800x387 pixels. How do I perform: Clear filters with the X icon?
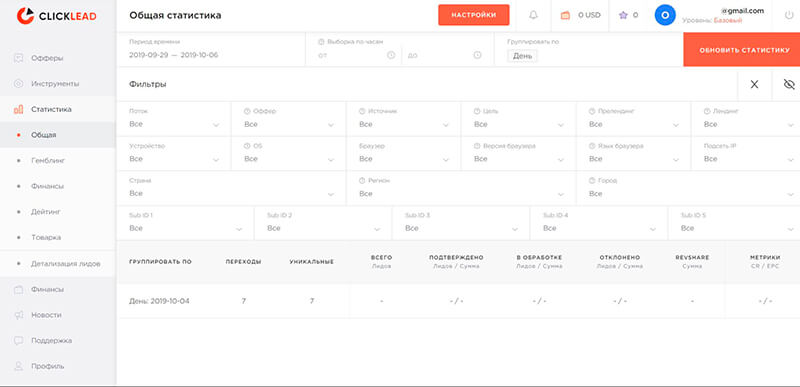point(754,85)
